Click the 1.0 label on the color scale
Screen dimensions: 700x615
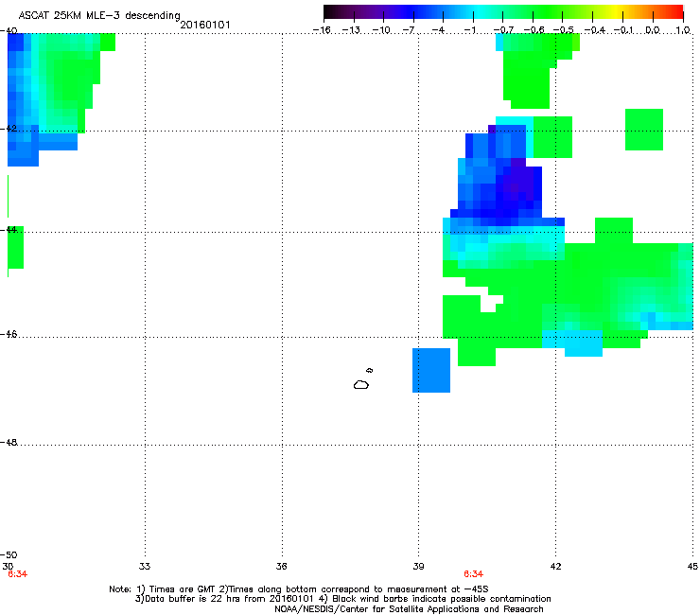[683, 30]
